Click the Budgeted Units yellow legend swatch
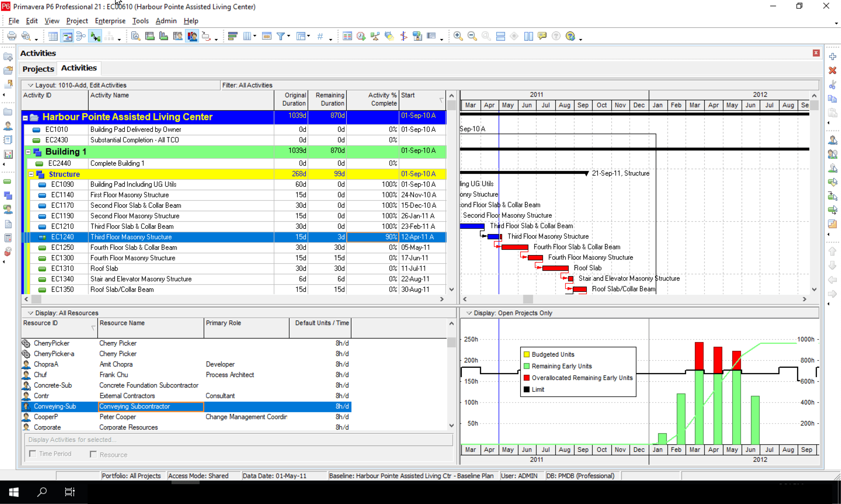Image resolution: width=841 pixels, height=504 pixels. (x=527, y=354)
